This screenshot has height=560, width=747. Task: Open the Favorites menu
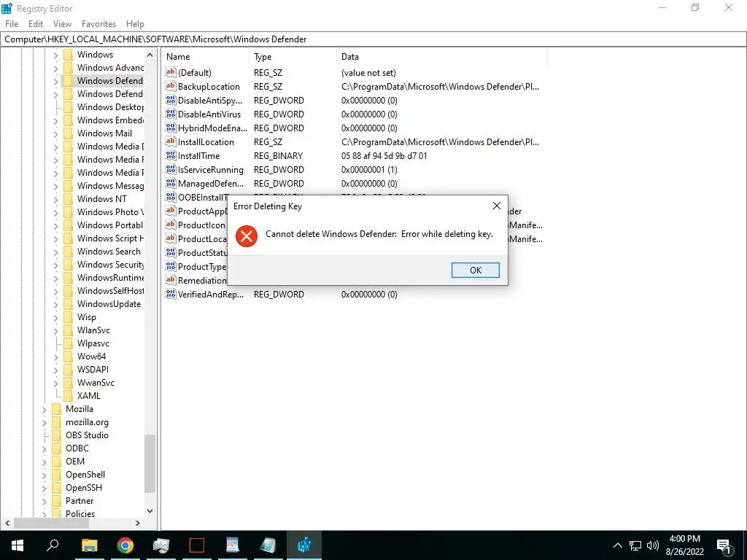pos(98,24)
